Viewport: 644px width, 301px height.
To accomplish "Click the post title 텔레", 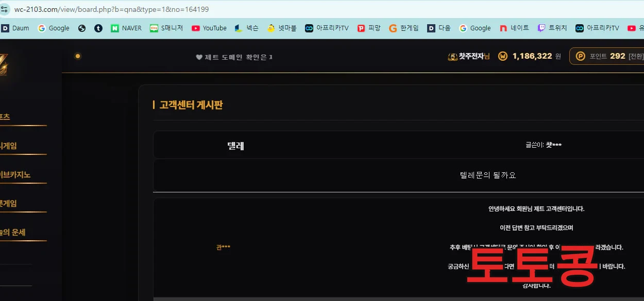I will (235, 146).
